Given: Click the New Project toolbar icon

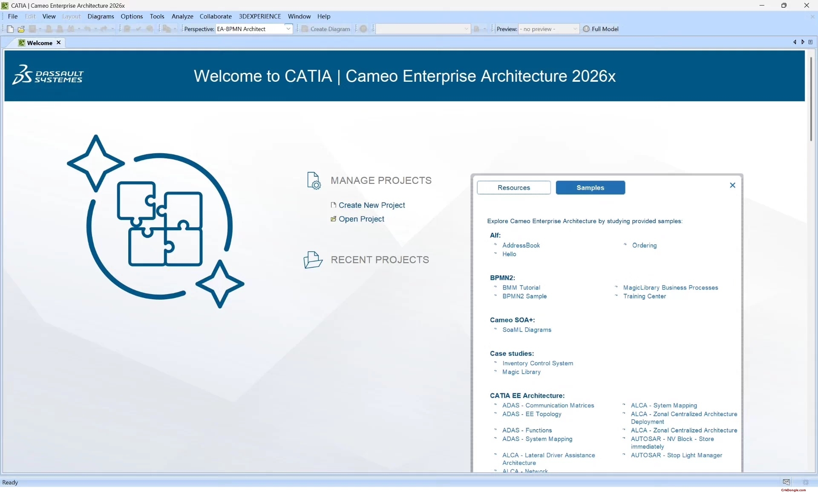Looking at the screenshot, I should point(10,29).
